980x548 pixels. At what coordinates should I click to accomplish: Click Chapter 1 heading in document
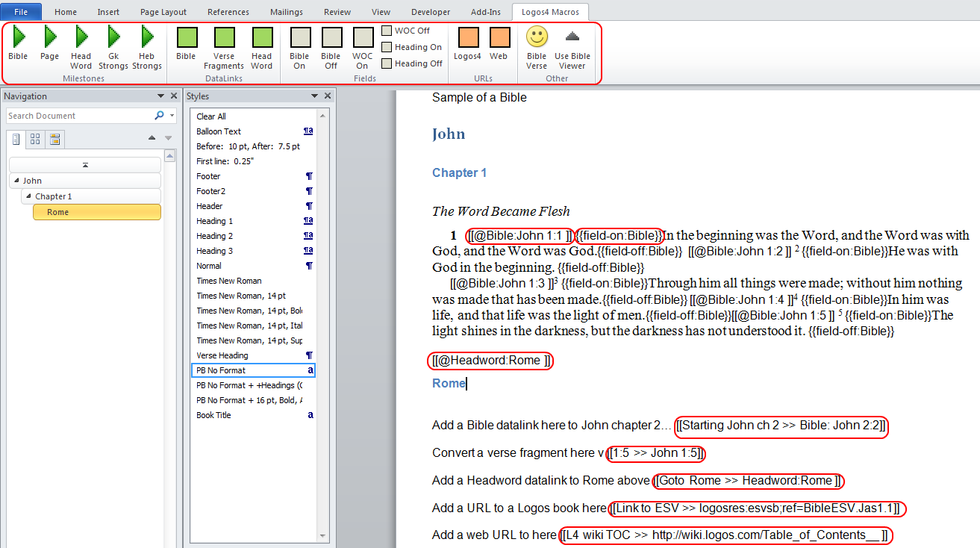[460, 172]
